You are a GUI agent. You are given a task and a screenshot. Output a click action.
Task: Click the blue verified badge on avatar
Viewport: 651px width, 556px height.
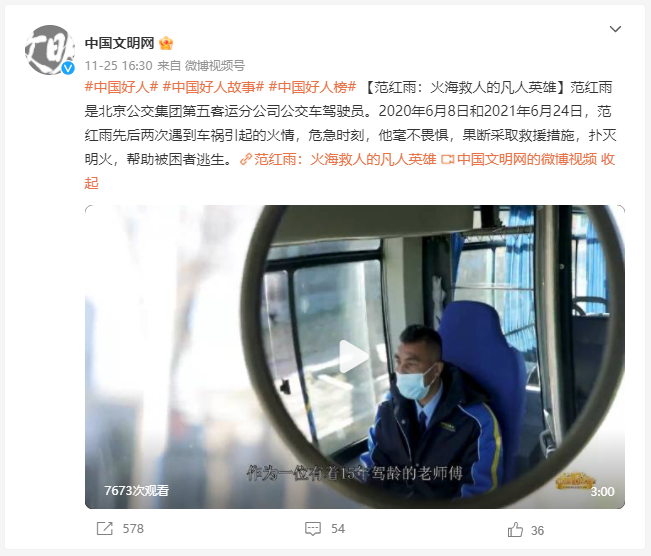pos(68,68)
